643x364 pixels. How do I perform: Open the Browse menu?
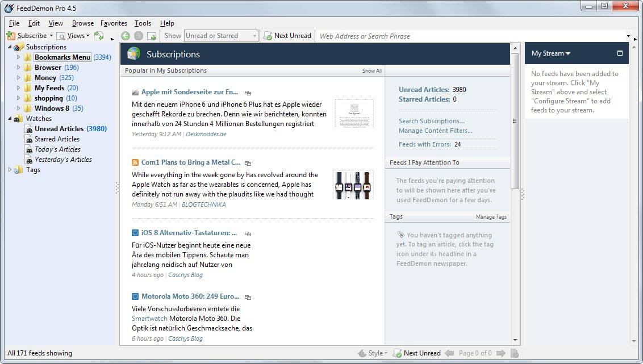point(82,23)
